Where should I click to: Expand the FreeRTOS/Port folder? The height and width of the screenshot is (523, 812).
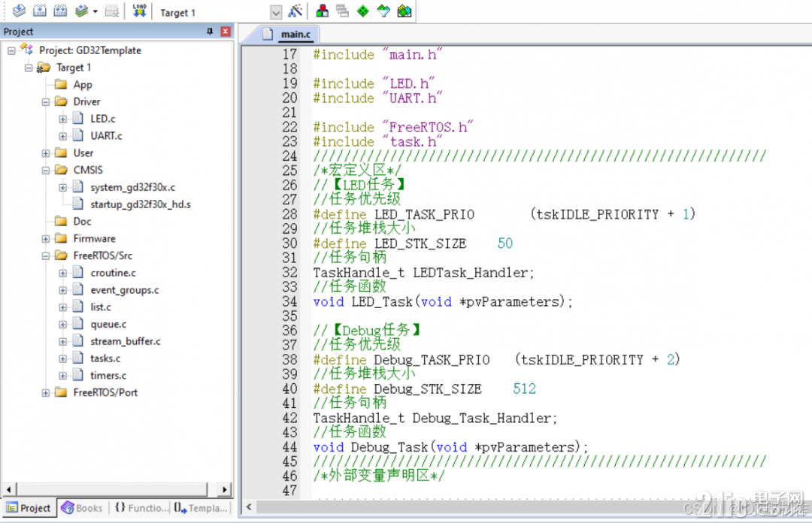46,393
